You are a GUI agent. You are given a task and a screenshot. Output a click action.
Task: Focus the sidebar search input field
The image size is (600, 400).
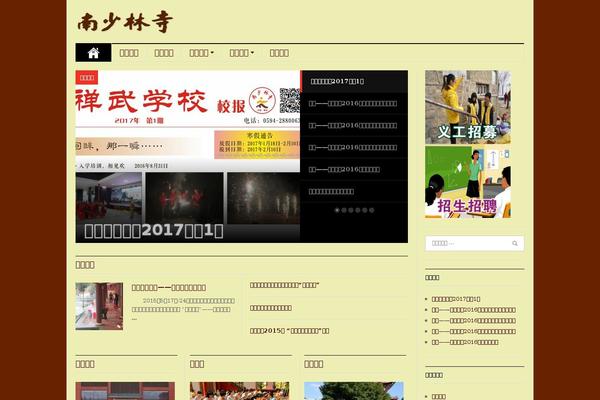[x=474, y=243]
